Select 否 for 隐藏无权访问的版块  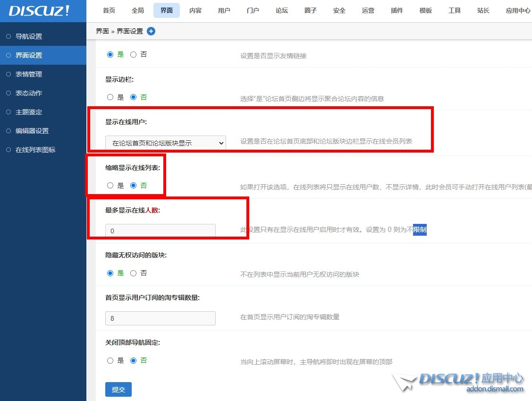(133, 273)
